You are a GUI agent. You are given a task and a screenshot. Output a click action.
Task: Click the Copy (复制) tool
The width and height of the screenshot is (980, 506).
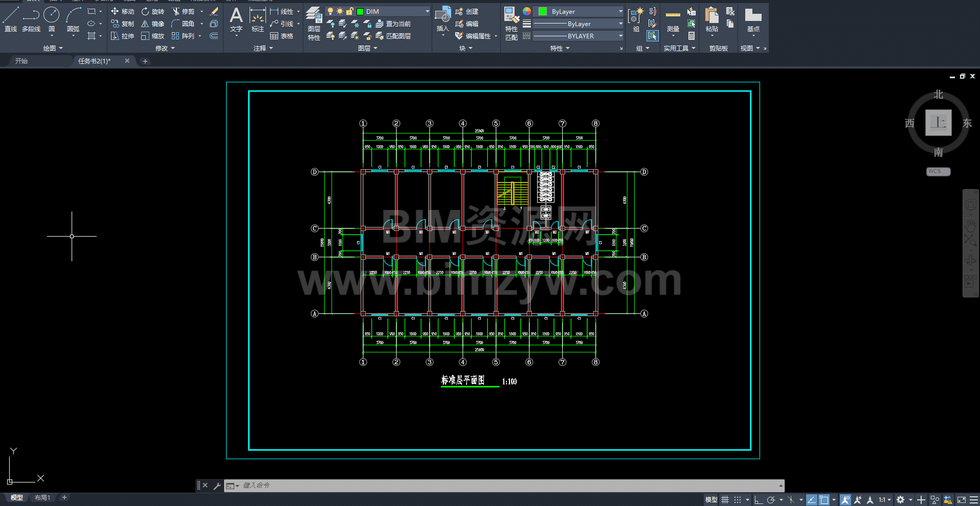[x=122, y=24]
